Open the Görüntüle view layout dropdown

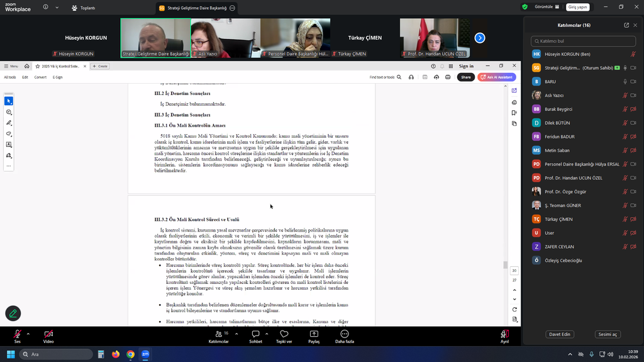546,7
